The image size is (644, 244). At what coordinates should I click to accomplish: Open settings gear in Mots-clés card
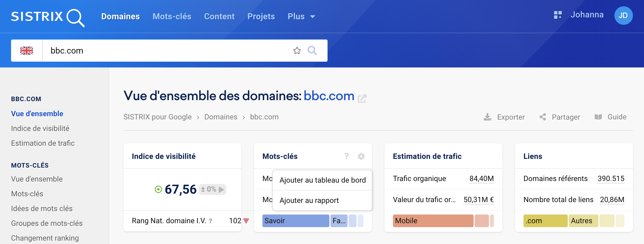tap(361, 156)
